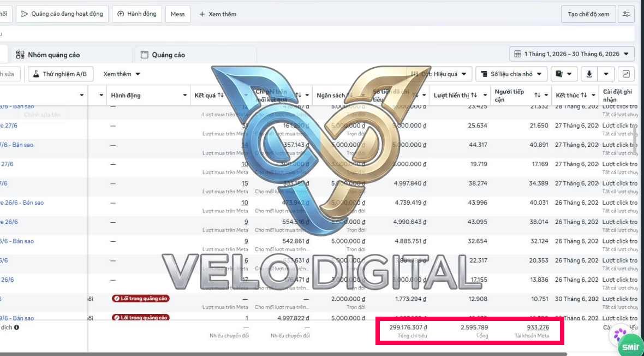
Task: Click info icon beside 'dịch' label
Action: [16, 328]
